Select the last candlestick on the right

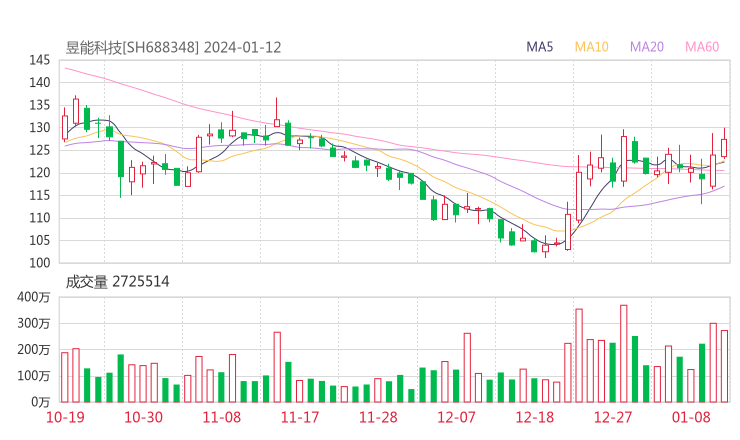[724, 147]
